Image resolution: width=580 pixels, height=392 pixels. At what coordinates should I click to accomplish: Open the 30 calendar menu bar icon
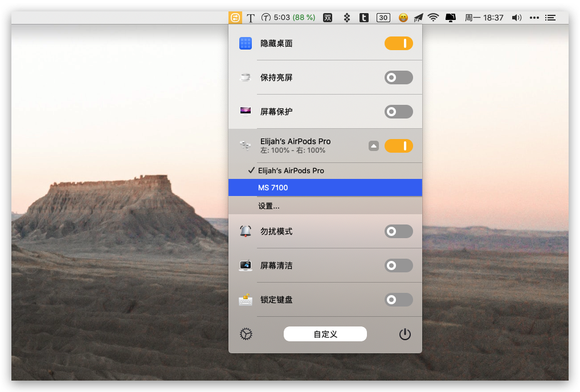[x=383, y=18]
